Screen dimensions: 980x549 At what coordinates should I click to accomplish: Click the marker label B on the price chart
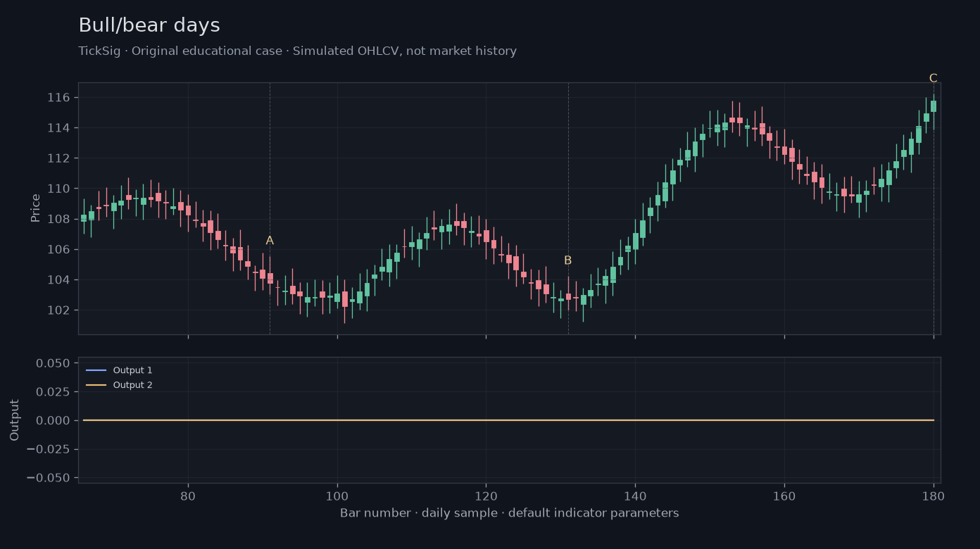coord(567,260)
